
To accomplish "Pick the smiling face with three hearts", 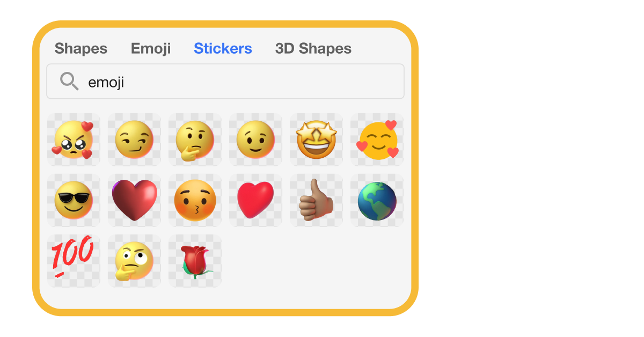I will [x=377, y=140].
